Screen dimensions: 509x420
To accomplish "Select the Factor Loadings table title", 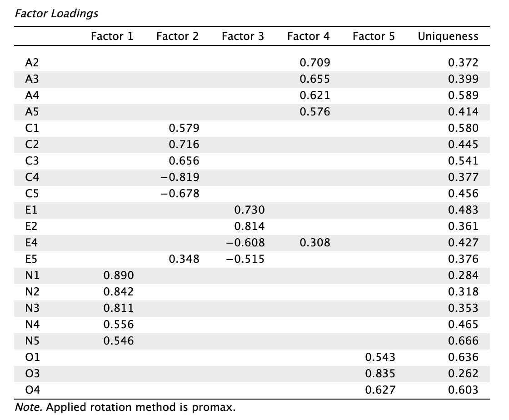I will coord(56,14).
